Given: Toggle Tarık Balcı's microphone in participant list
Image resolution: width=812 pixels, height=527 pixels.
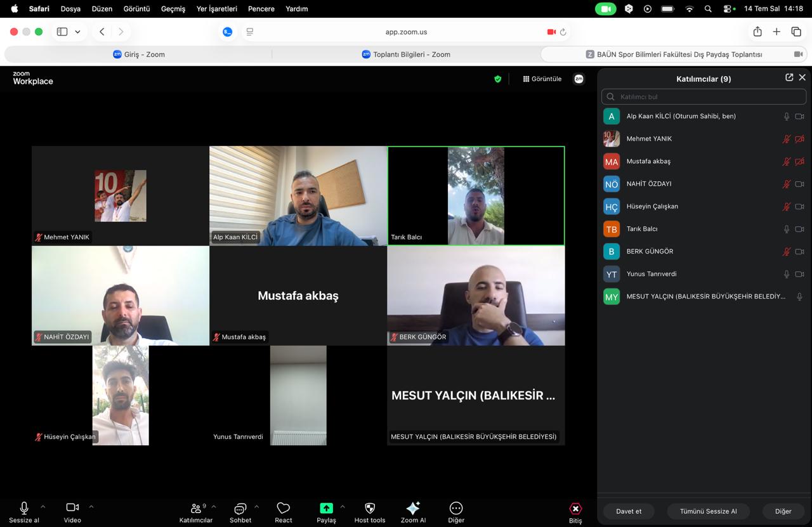Looking at the screenshot, I should [x=787, y=229].
